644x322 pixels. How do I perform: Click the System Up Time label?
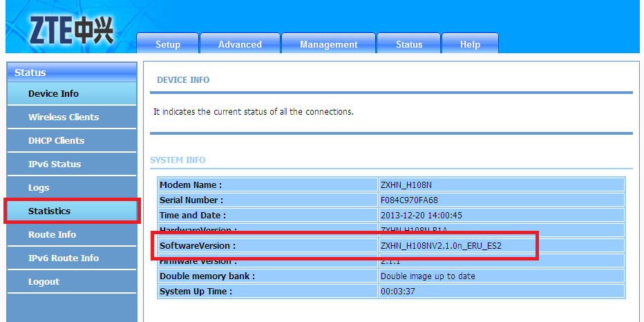click(x=196, y=292)
